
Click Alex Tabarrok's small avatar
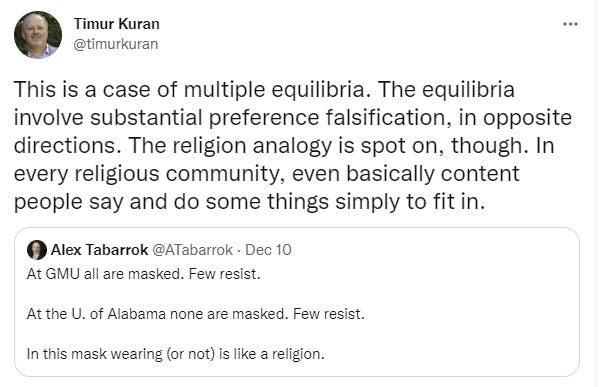tap(37, 250)
